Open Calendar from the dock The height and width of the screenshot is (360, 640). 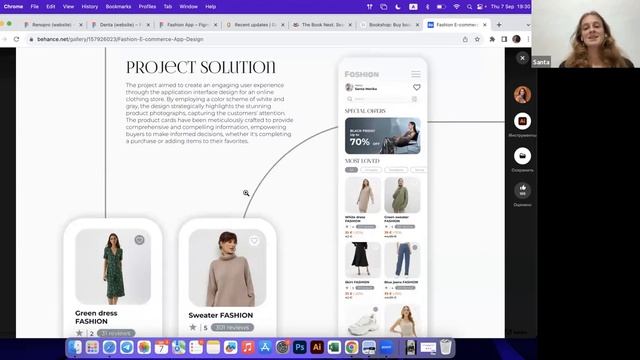pos(161,347)
